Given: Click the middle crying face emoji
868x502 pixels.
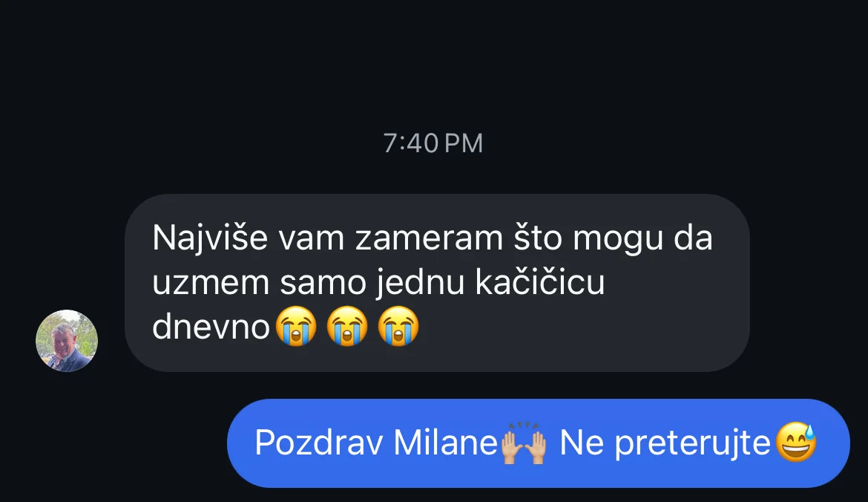Looking at the screenshot, I should (x=347, y=326).
